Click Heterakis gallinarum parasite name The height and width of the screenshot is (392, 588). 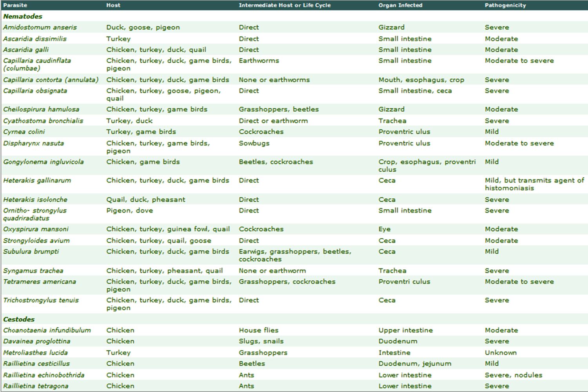37,180
